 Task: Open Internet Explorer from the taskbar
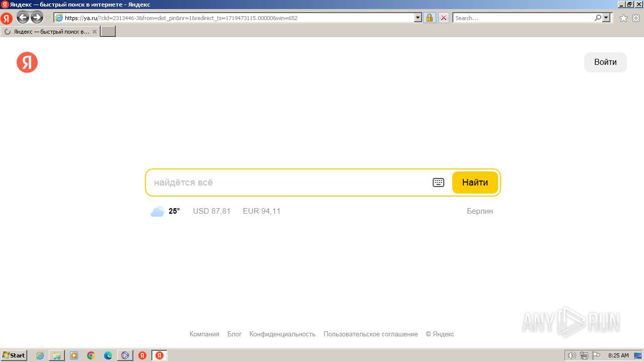pyautogui.click(x=40, y=355)
